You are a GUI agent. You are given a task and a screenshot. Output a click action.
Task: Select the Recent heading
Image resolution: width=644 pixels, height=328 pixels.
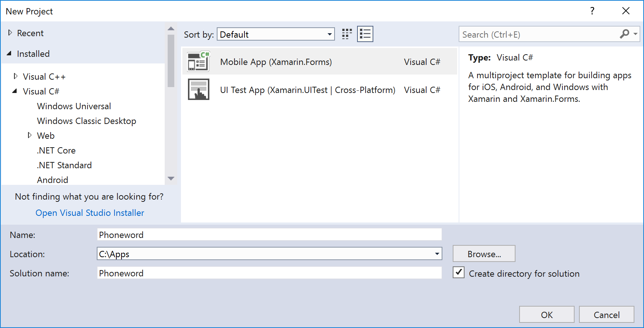pos(30,33)
